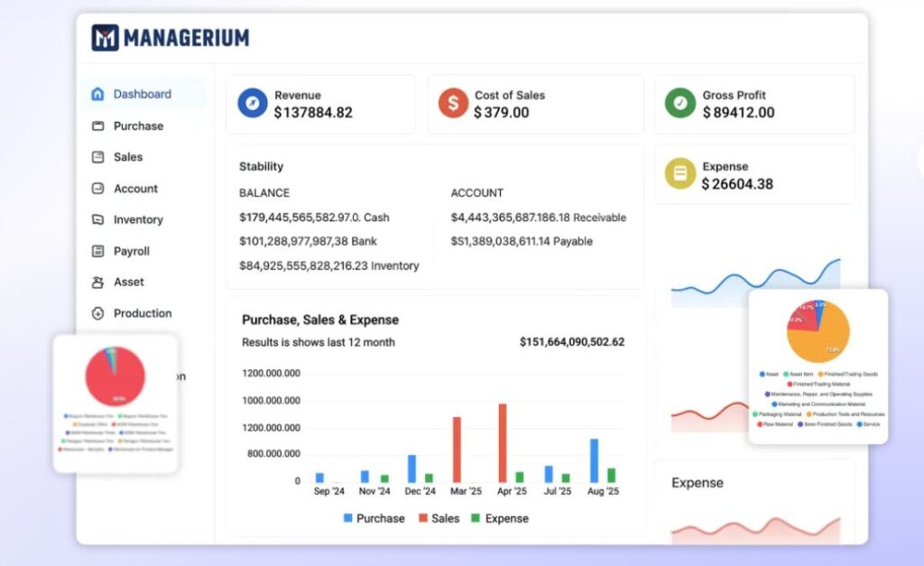
Task: Click the tall red Apr '25 Sales bar
Action: (x=502, y=443)
